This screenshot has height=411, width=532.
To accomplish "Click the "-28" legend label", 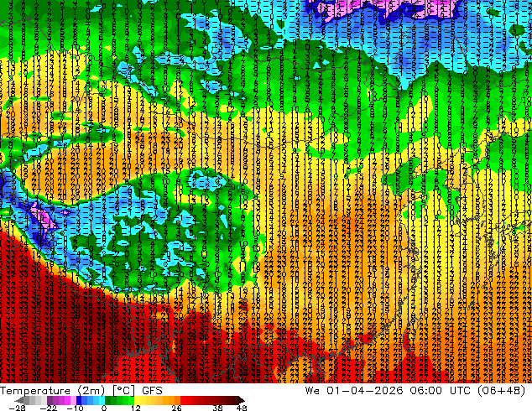I will tap(17, 408).
